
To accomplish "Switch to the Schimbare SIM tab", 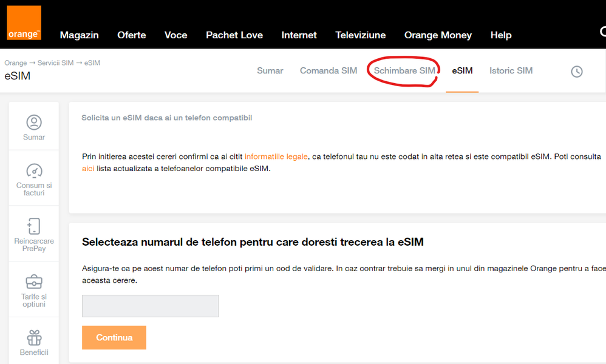I will pos(404,71).
